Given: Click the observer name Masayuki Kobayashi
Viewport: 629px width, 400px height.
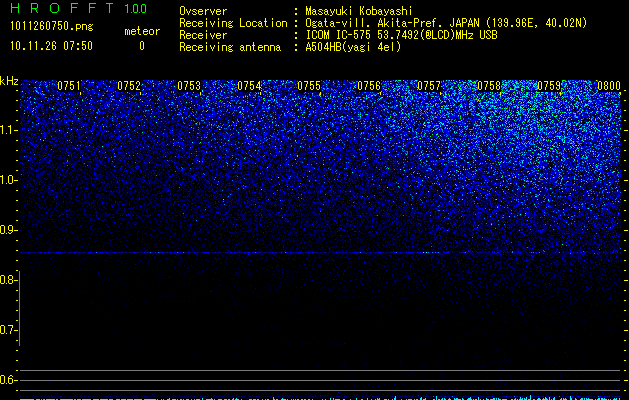Looking at the screenshot, I should click(359, 11).
